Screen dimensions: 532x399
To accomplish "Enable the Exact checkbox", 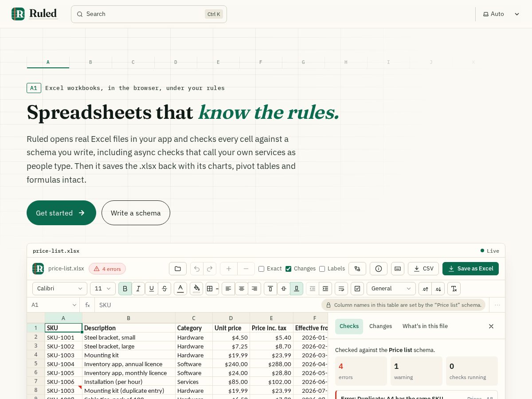I will point(261,269).
